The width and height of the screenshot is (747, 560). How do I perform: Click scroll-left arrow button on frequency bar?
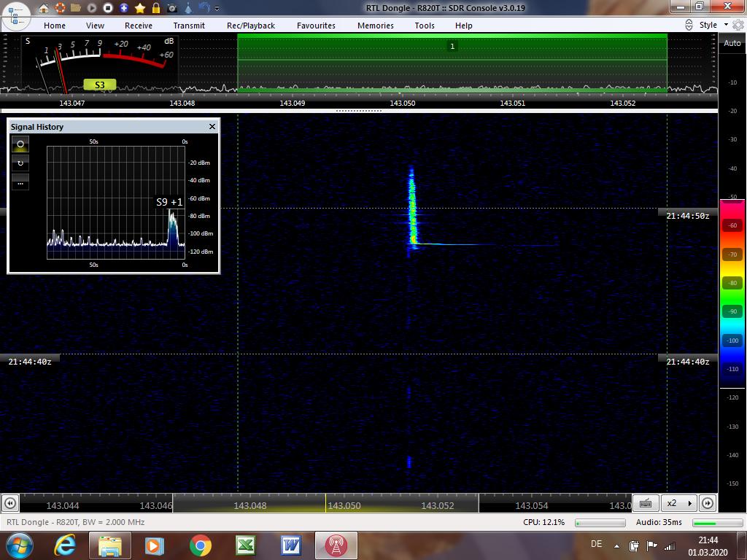pos(10,503)
